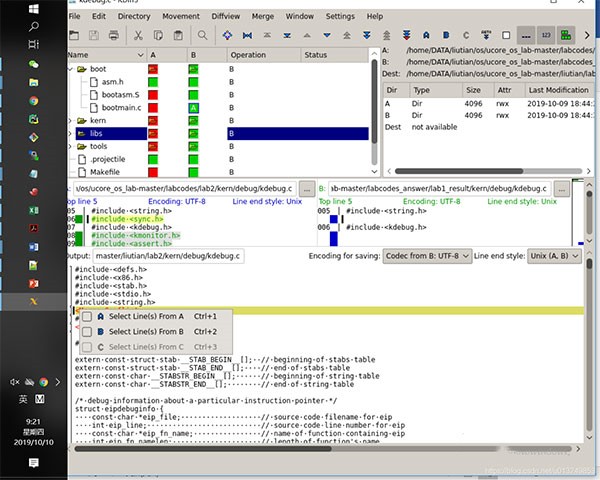Toggle line numbers 123 button
This screenshot has width=600, height=480.
pyautogui.click(x=546, y=35)
